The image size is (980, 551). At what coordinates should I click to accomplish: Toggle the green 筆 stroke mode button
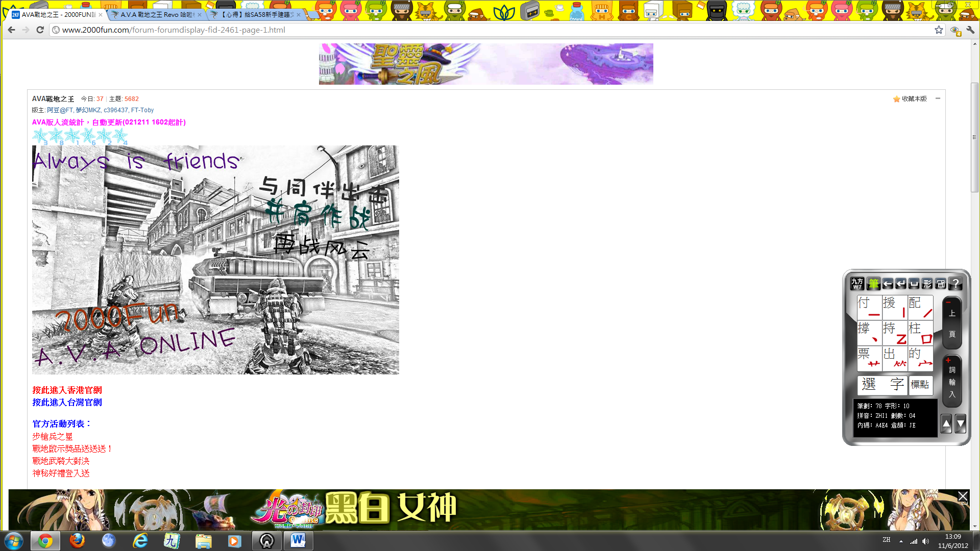873,284
